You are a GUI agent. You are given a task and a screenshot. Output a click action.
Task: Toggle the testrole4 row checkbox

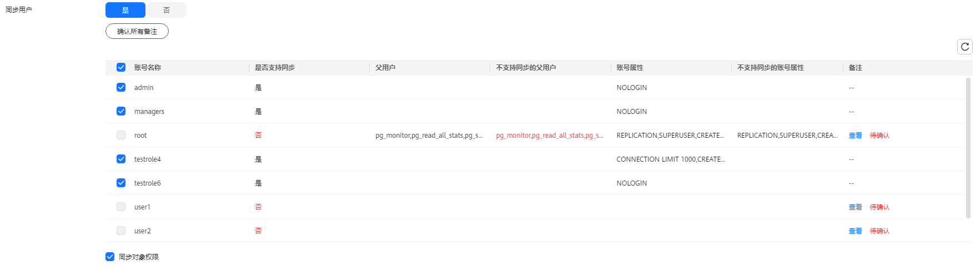[121, 159]
